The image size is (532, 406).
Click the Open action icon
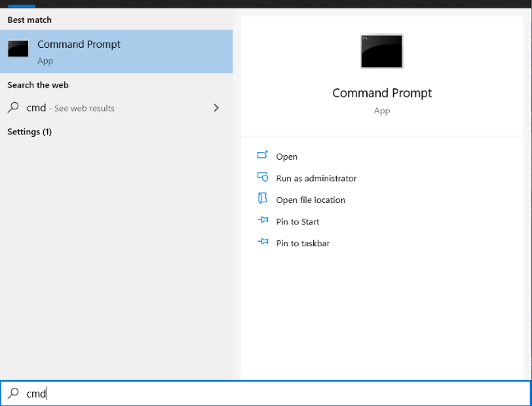[263, 156]
